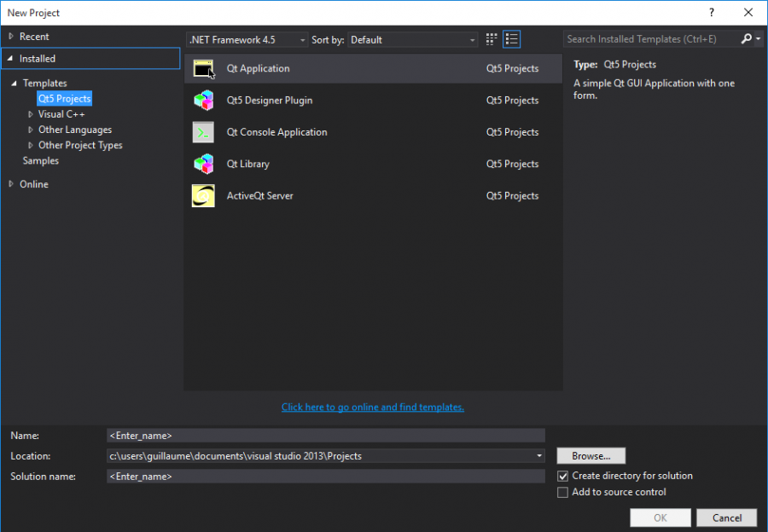768x532 pixels.
Task: Open the Sort by Default dropdown
Action: click(413, 39)
